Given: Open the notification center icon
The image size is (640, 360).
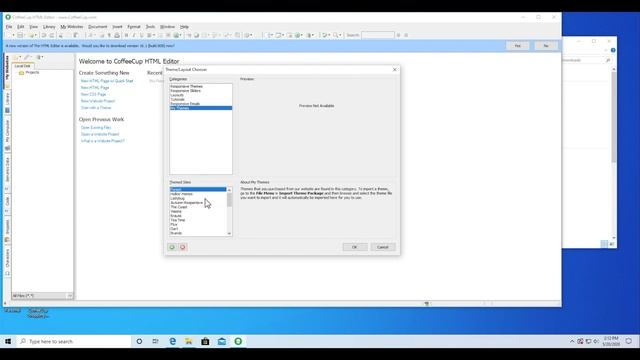Looking at the screenshot, I should coord(629,341).
